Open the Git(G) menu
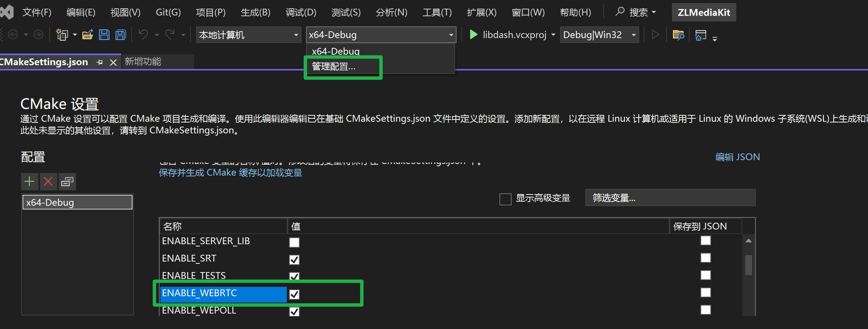 pyautogui.click(x=168, y=12)
